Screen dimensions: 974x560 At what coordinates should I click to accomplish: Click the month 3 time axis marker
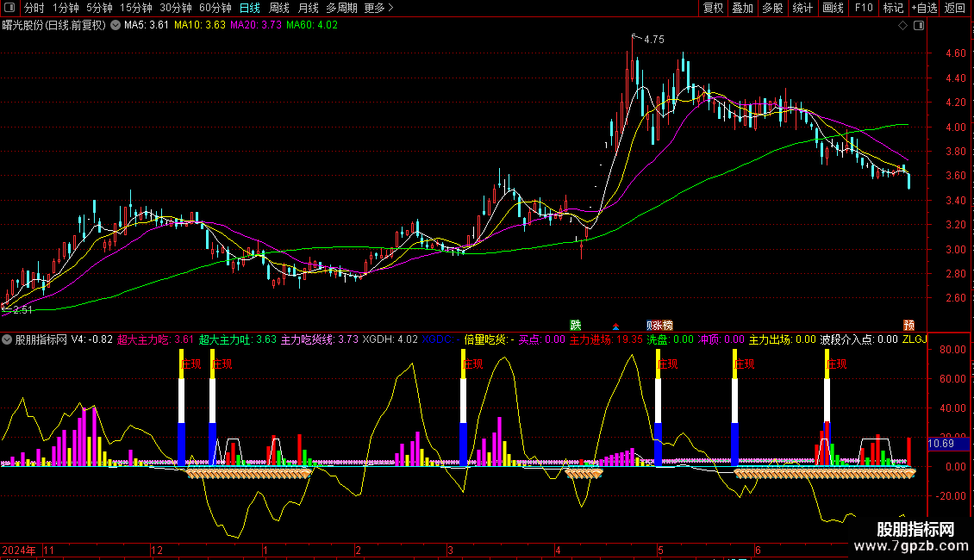pos(450,551)
